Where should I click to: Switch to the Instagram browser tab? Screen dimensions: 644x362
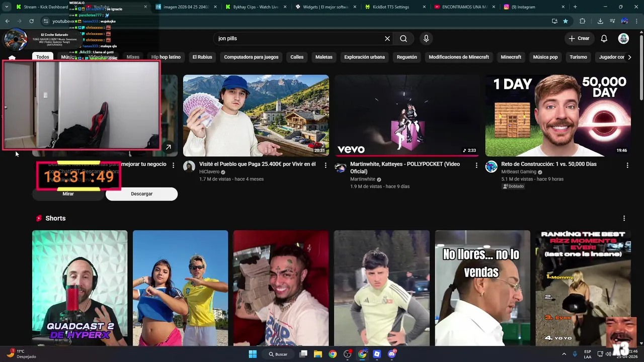click(533, 7)
